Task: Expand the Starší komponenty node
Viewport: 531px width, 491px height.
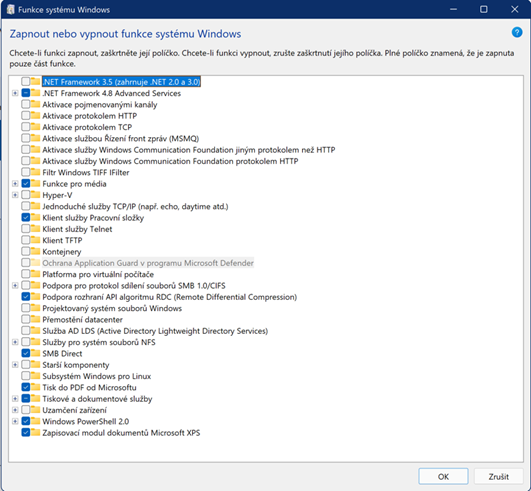Action: (x=15, y=365)
